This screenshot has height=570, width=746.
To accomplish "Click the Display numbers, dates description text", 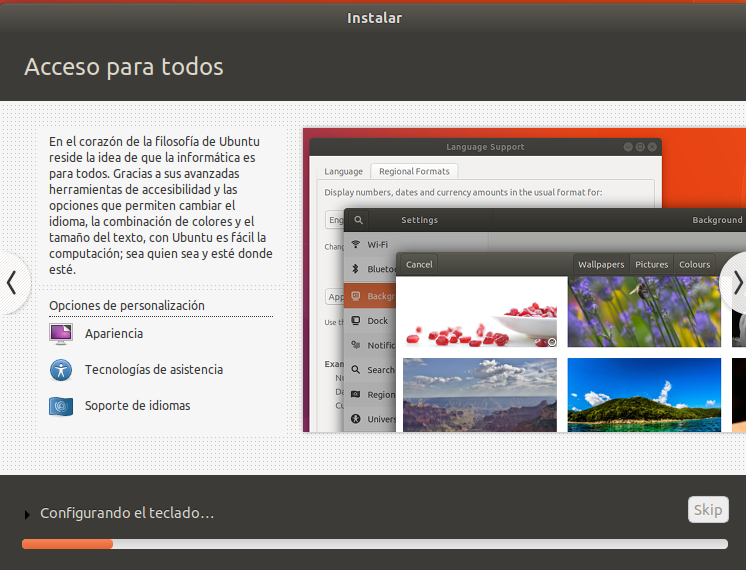I will click(463, 192).
